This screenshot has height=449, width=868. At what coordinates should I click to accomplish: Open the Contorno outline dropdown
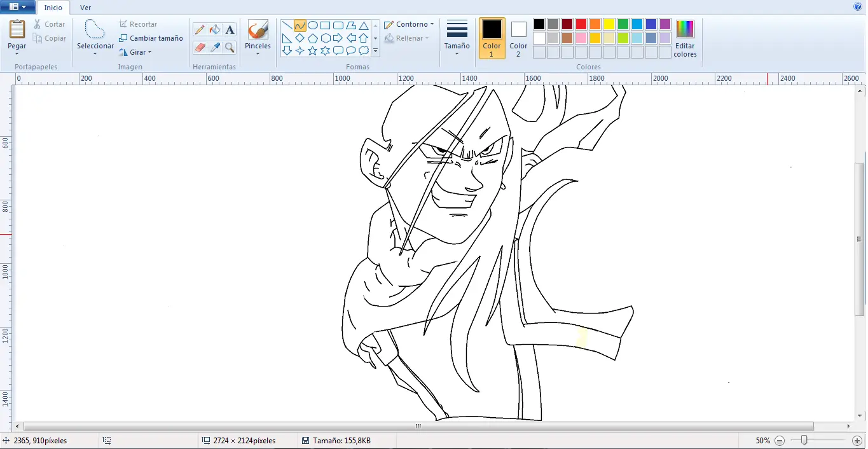pos(409,24)
